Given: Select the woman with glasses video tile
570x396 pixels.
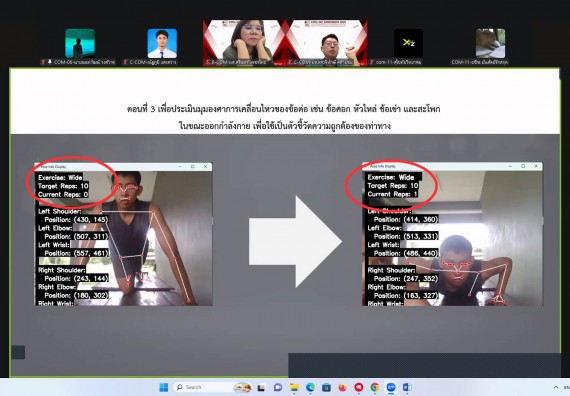Looking at the screenshot, I should click(244, 43).
